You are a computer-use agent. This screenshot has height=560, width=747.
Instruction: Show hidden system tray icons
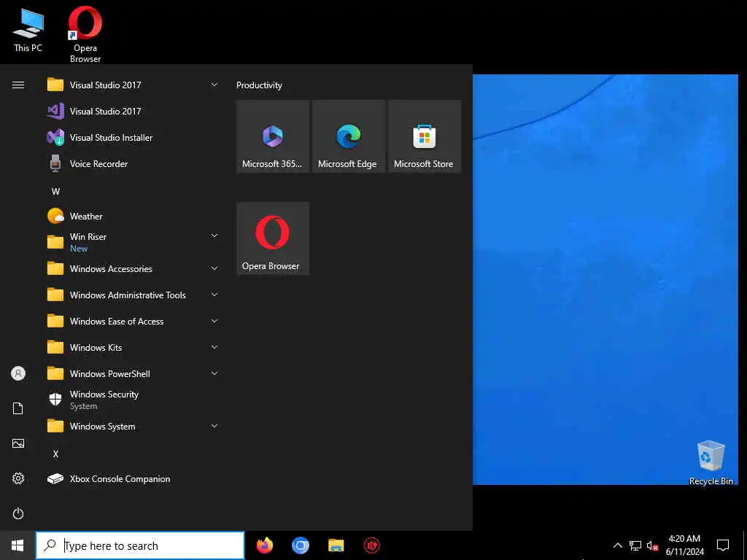(617, 545)
